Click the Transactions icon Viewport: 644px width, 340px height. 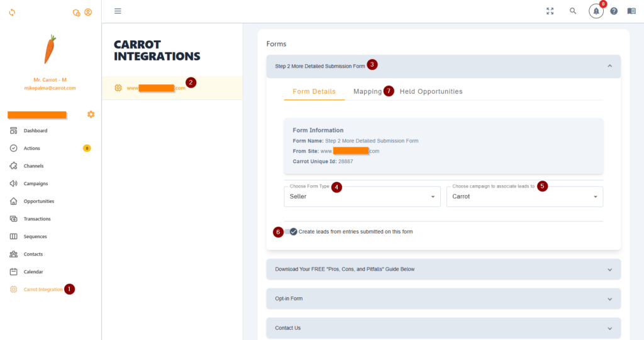click(x=14, y=218)
